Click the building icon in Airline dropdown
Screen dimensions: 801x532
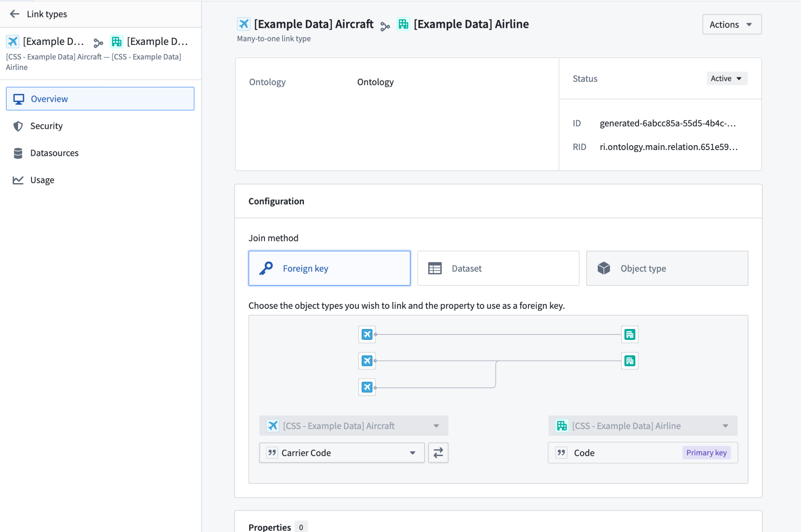(562, 426)
